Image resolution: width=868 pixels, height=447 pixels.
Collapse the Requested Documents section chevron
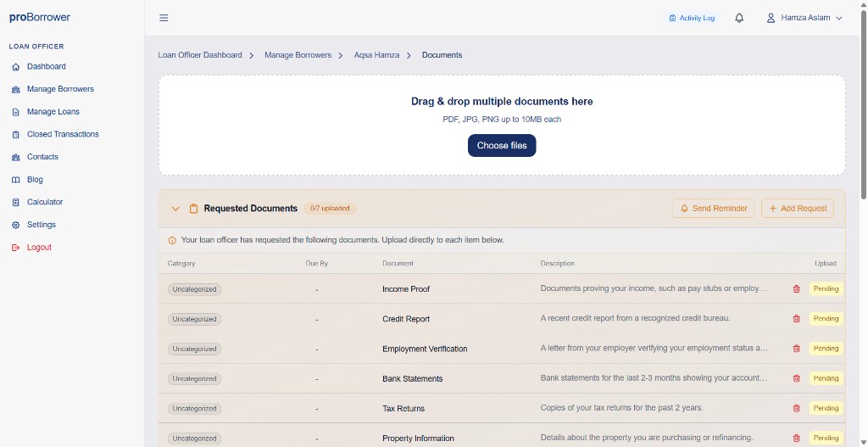[175, 209]
